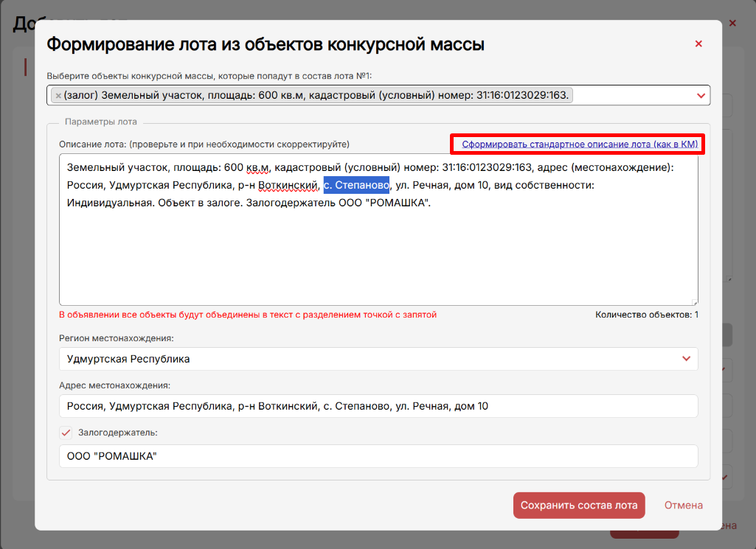Focus the 'Адрес местонахождения' input field
This screenshot has width=756, height=549.
coord(378,406)
